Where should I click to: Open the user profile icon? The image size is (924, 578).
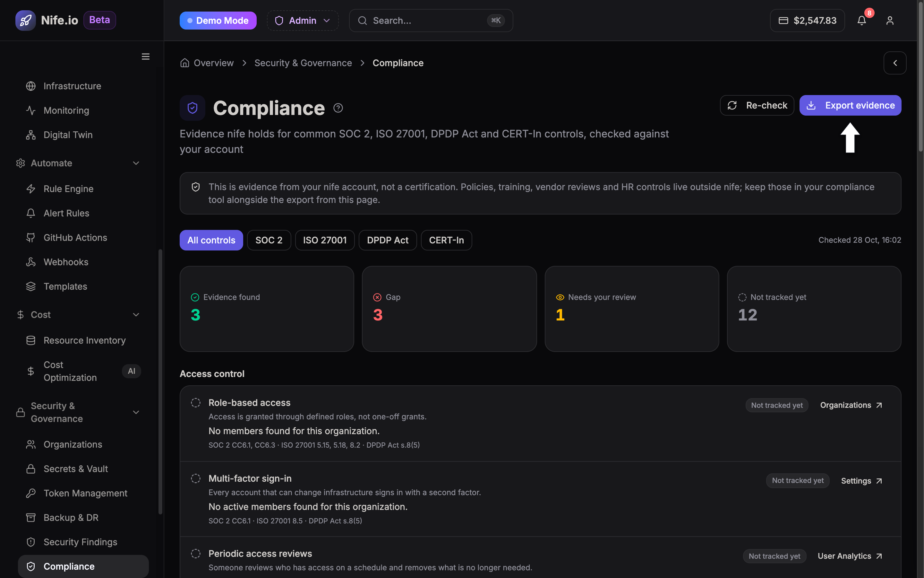pos(890,20)
